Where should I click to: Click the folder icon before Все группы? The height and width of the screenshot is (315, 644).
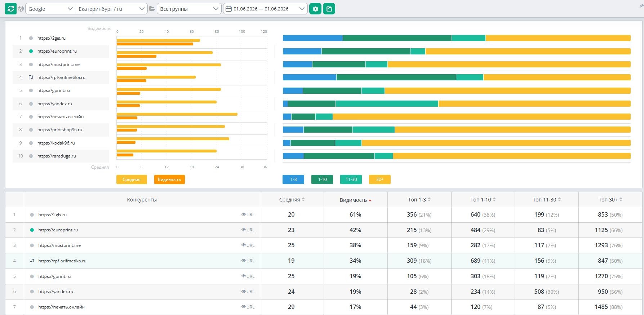152,9
